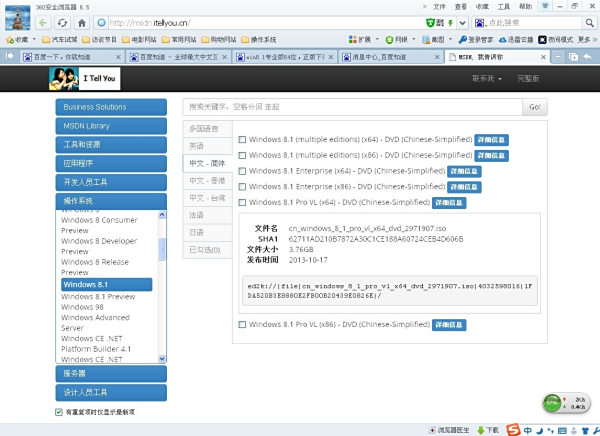This screenshot has width=600, height=436.
Task: Open 登录管家 login manager
Action: tap(476, 39)
